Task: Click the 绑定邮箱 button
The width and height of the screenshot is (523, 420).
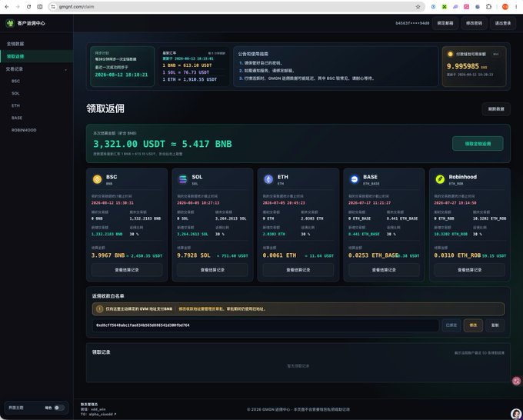Action: pyautogui.click(x=445, y=23)
